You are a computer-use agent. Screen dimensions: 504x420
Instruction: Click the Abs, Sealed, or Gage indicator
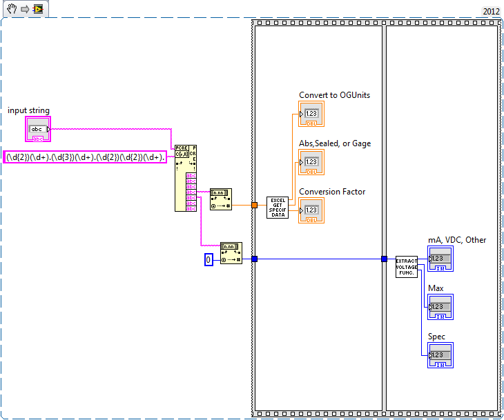pyautogui.click(x=311, y=162)
